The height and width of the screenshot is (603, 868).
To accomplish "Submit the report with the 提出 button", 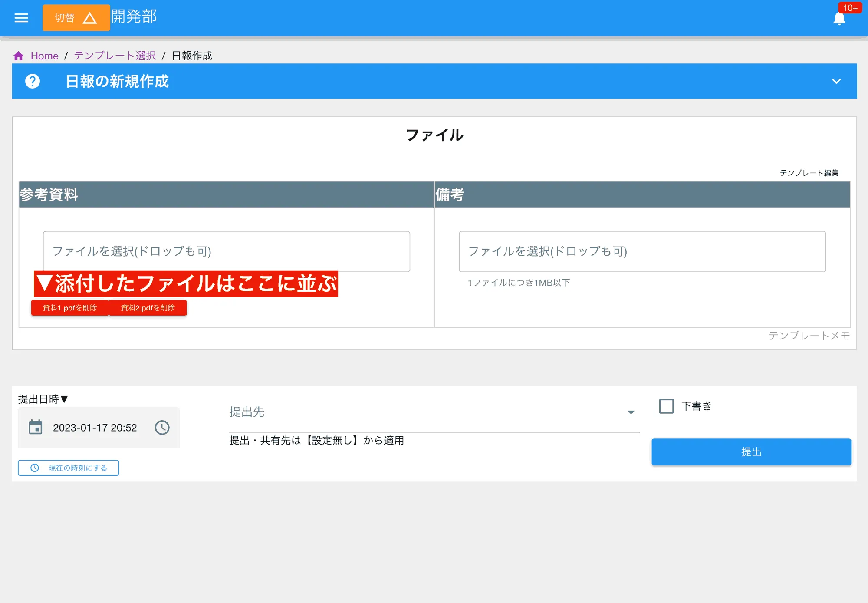I will click(751, 452).
